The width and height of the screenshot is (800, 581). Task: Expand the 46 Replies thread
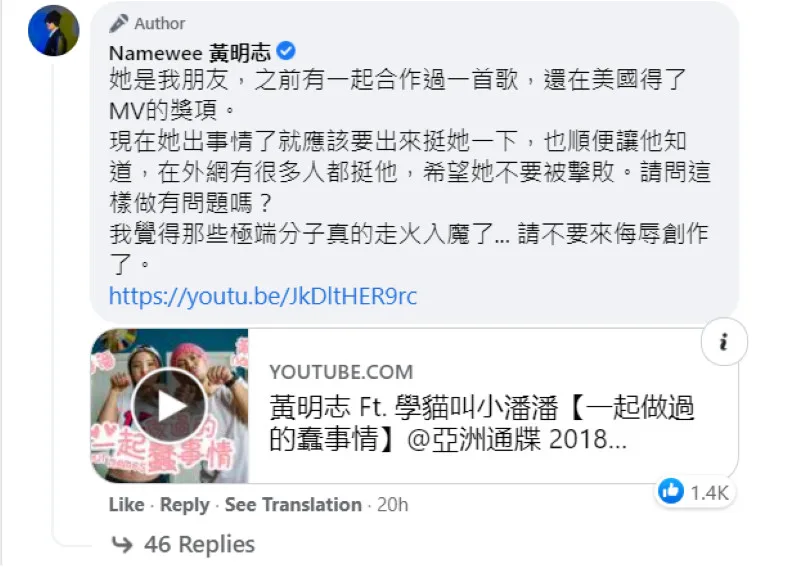(199, 544)
